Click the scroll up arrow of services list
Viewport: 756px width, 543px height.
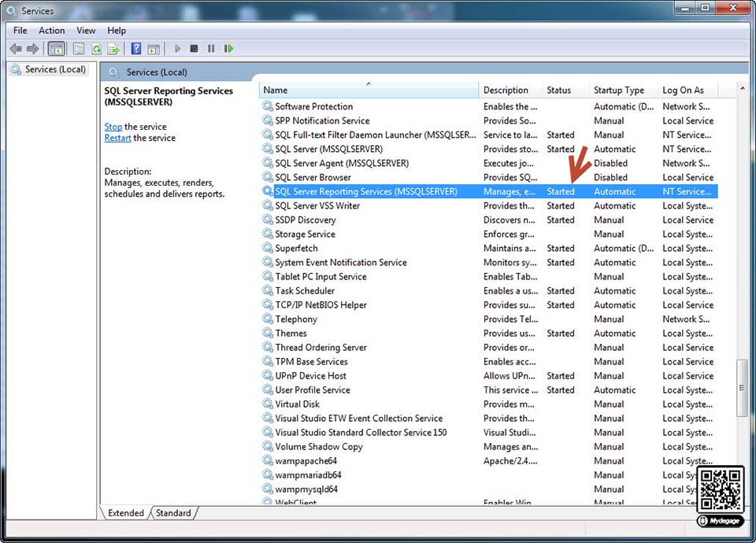tap(743, 88)
